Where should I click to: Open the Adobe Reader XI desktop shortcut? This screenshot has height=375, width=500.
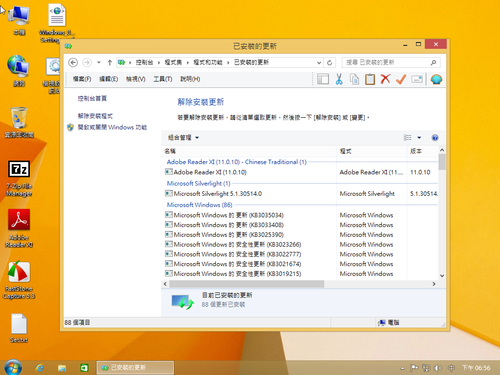[19, 228]
